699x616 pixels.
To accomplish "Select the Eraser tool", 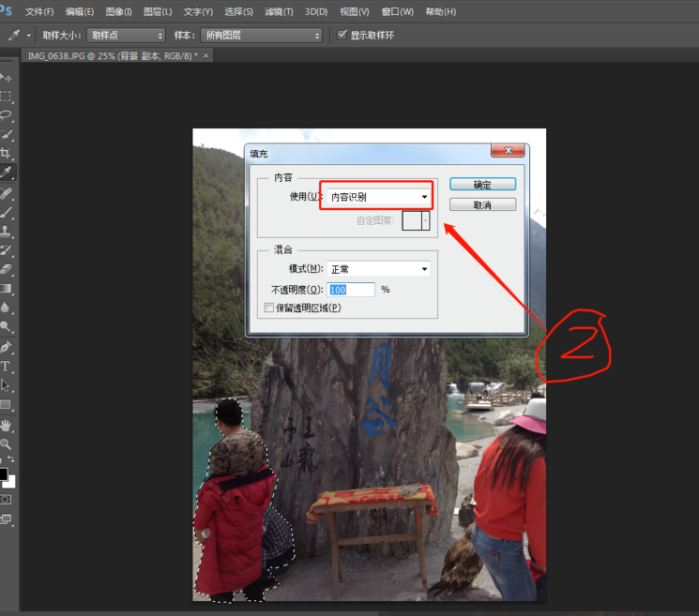I will (x=6, y=269).
